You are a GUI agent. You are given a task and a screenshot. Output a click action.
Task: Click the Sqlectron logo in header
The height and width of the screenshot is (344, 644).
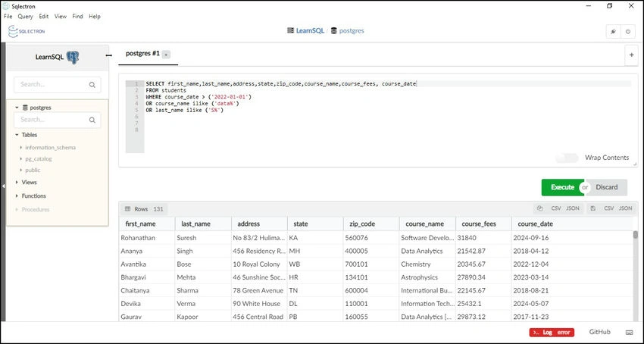[27, 31]
